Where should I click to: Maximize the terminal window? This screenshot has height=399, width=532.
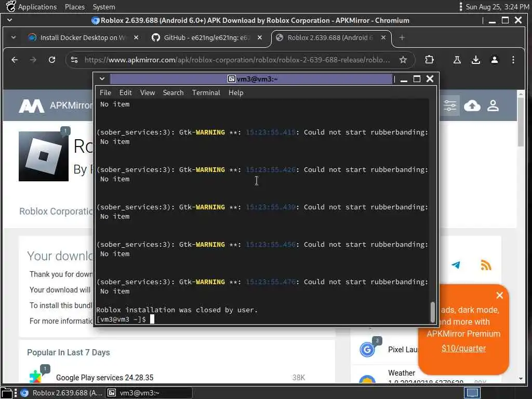tap(417, 79)
